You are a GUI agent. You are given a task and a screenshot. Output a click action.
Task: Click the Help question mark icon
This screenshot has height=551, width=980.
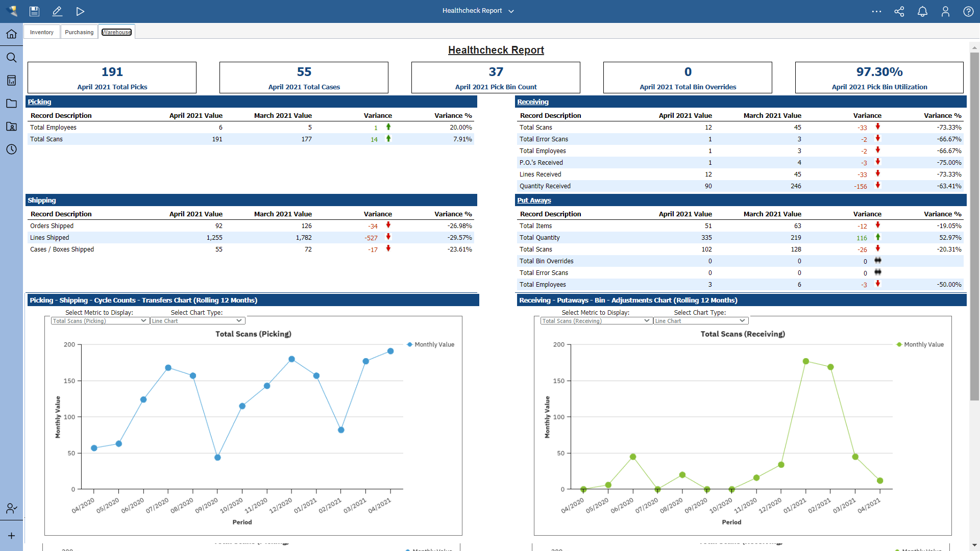pos(968,11)
